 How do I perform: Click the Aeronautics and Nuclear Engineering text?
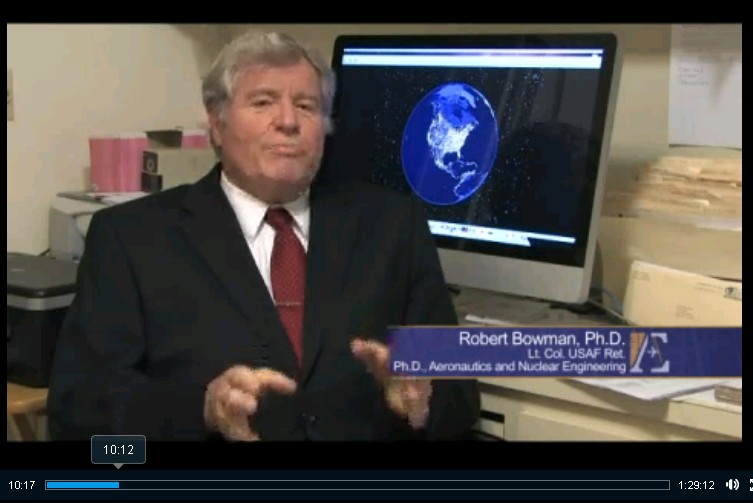pos(510,367)
